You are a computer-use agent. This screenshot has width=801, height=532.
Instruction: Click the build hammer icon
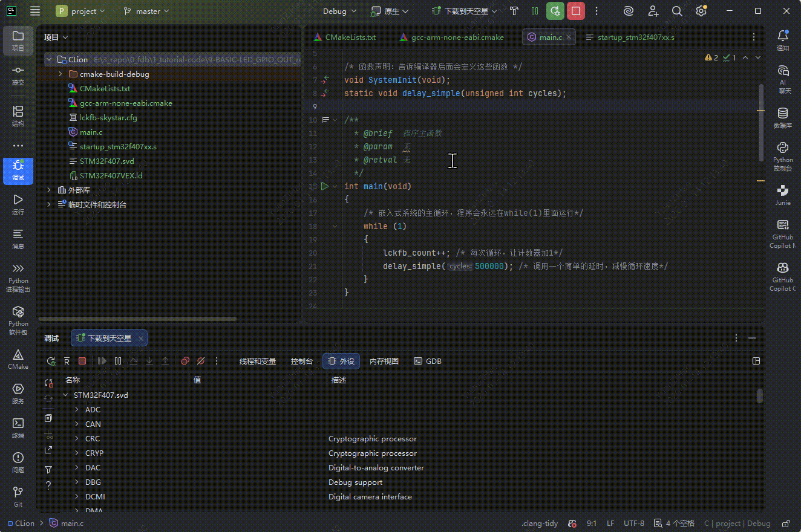[514, 11]
